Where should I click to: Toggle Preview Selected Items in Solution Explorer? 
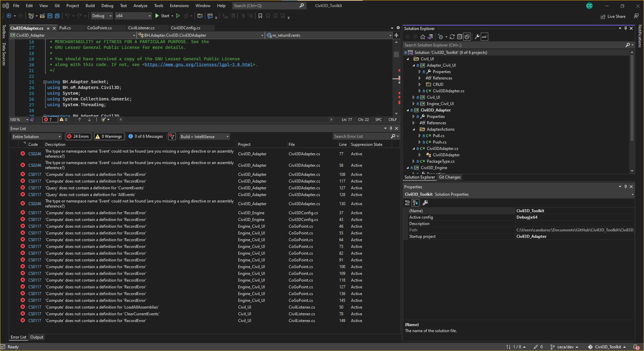(485, 37)
